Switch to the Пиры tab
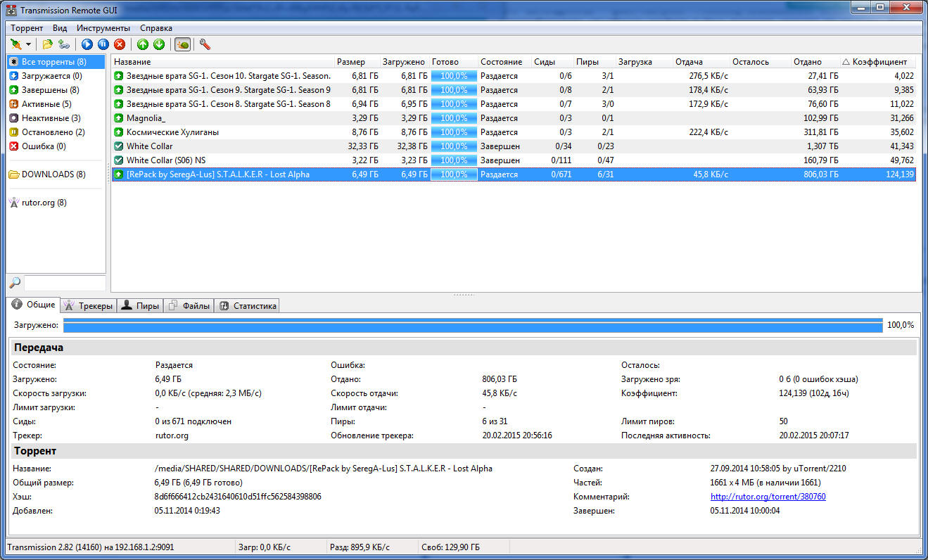The image size is (928, 560). point(140,305)
